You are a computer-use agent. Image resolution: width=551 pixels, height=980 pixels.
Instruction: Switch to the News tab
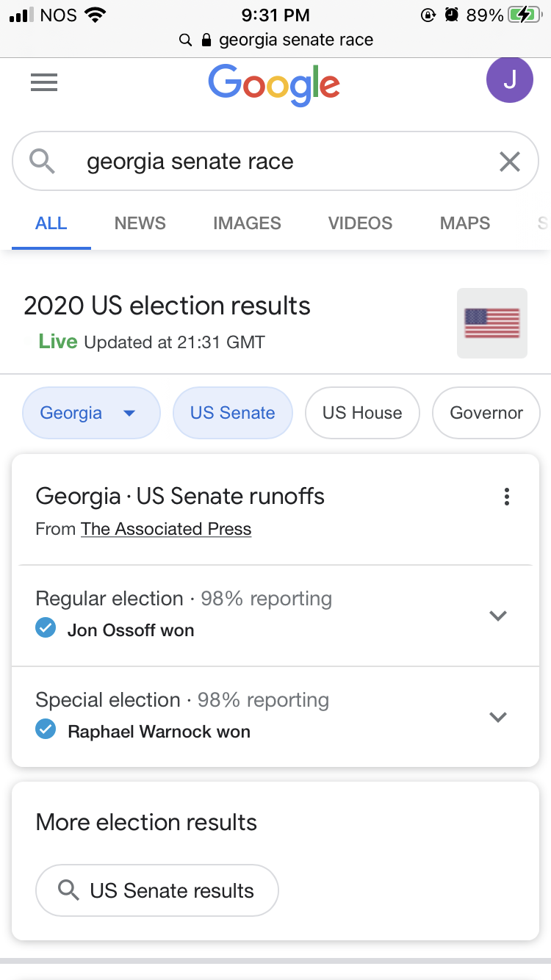point(140,223)
